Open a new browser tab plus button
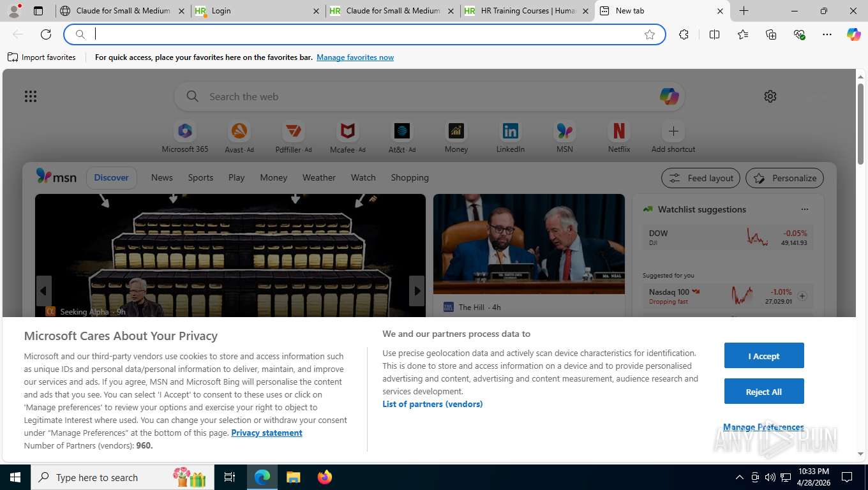868x490 pixels. click(744, 11)
